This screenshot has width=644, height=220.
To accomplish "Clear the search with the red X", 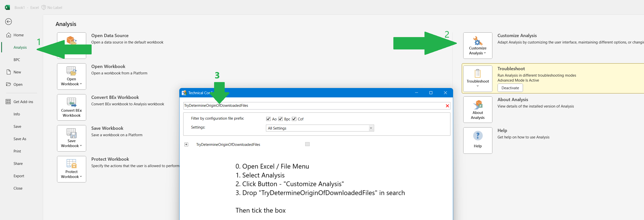I will [x=447, y=106].
